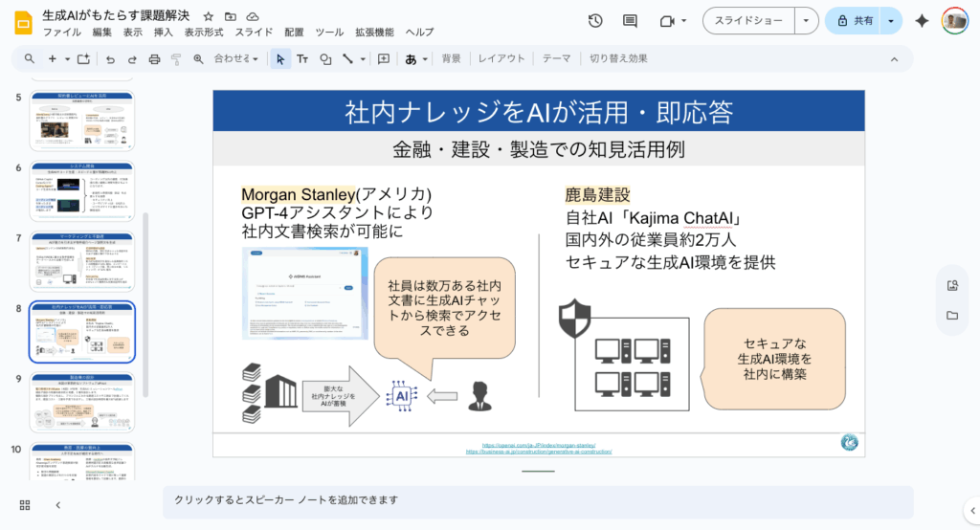980x530 pixels.
Task: Select slide 9 thumbnail
Action: pyautogui.click(x=82, y=403)
